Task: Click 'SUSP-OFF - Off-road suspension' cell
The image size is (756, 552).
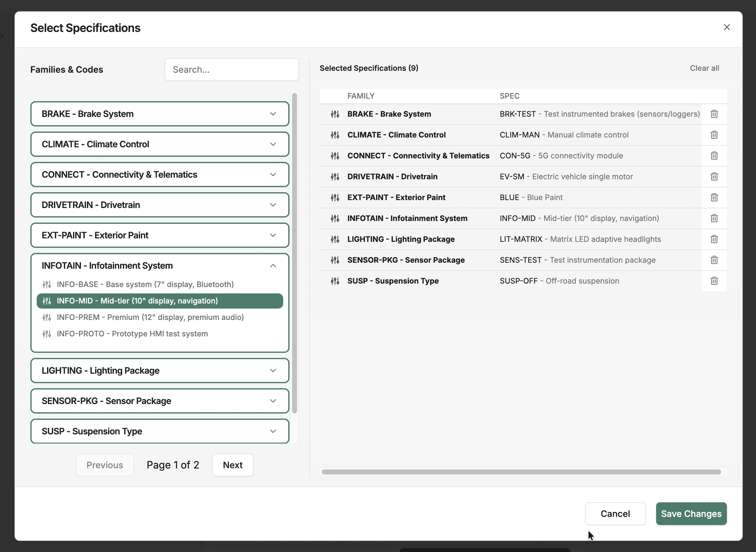Action: 559,281
